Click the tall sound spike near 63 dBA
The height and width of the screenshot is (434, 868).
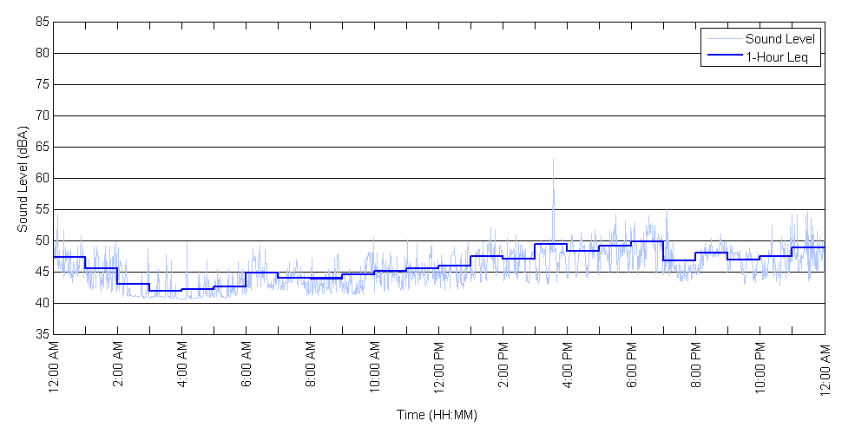point(553,162)
